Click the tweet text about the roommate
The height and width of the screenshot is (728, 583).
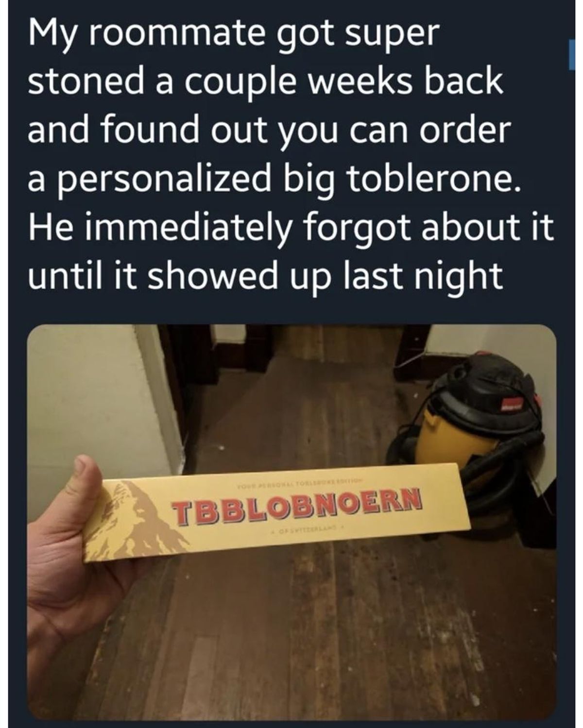(x=291, y=154)
